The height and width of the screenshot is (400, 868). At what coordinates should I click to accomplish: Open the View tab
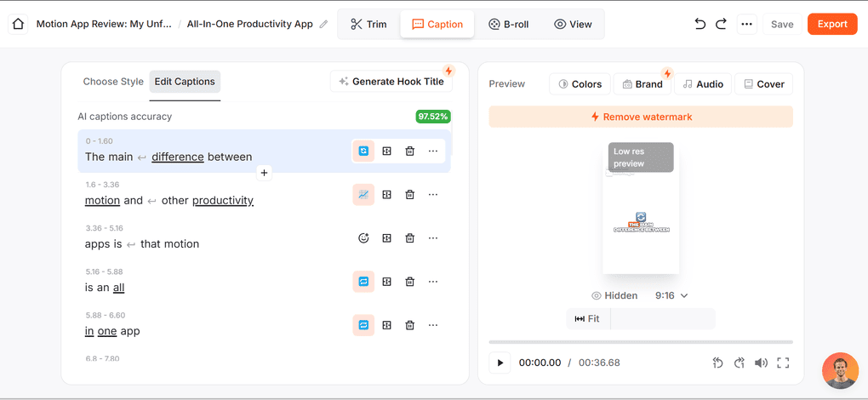point(573,25)
